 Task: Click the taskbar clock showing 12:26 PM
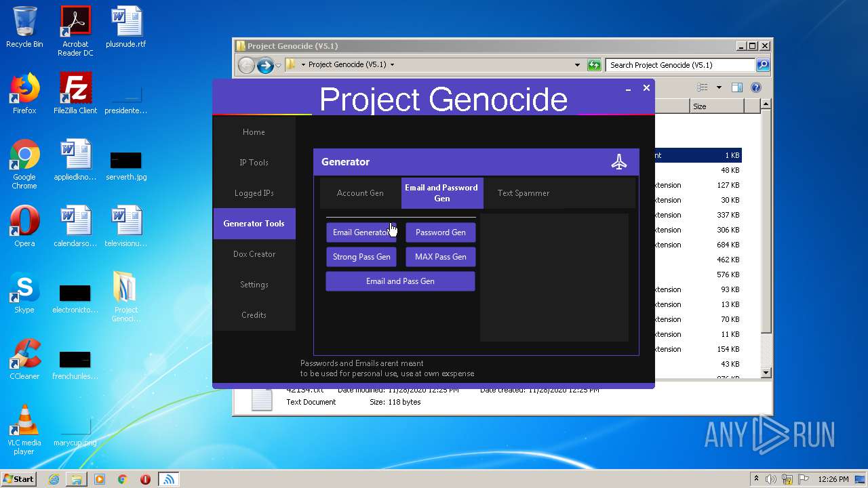point(833,479)
